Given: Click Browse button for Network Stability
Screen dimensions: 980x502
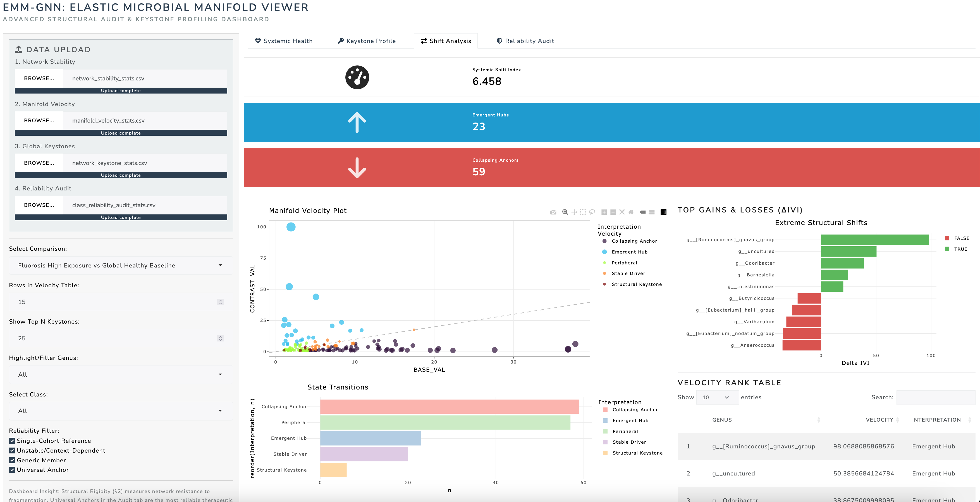Looking at the screenshot, I should 39,78.
